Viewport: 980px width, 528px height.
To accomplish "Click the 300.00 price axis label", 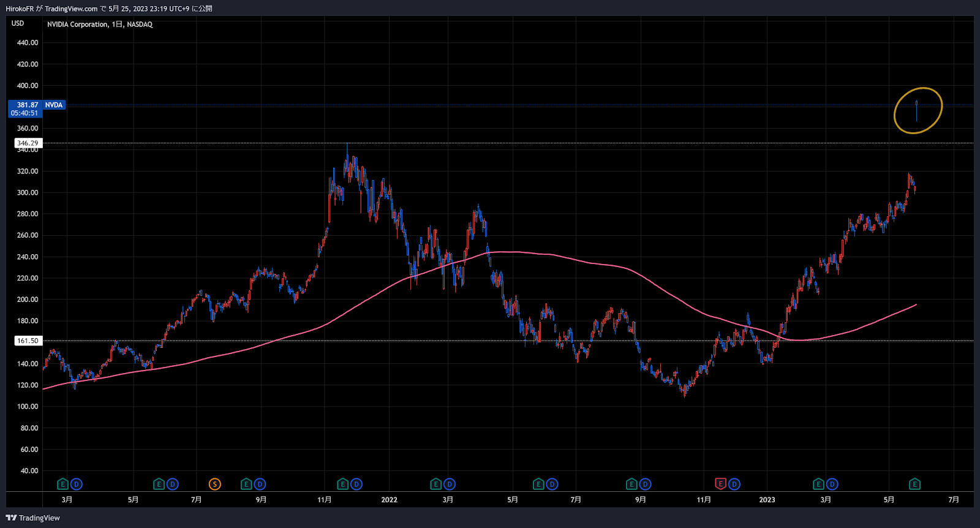I will point(28,192).
